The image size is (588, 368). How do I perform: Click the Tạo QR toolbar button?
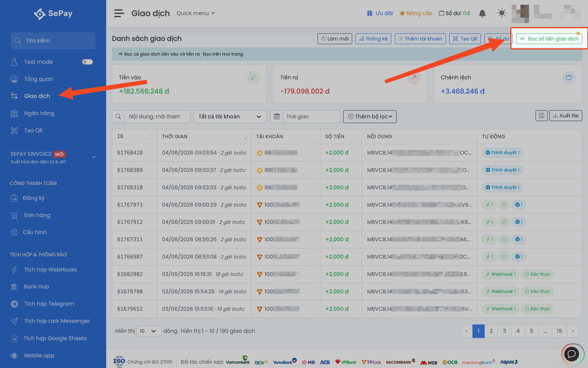coord(465,39)
